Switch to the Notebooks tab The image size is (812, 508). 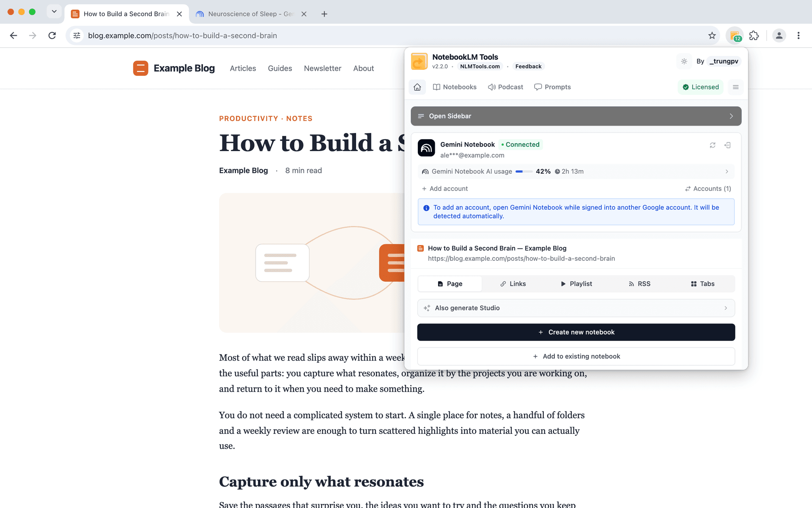point(455,87)
